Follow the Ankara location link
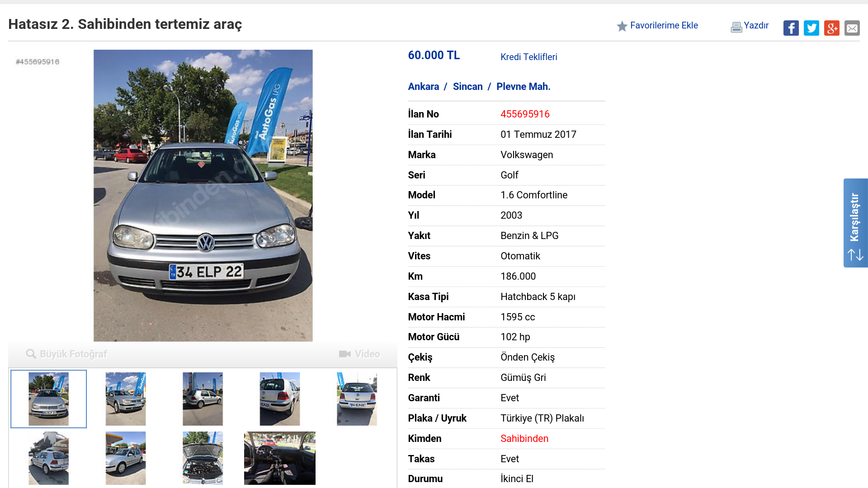The width and height of the screenshot is (868, 488). [x=423, y=86]
